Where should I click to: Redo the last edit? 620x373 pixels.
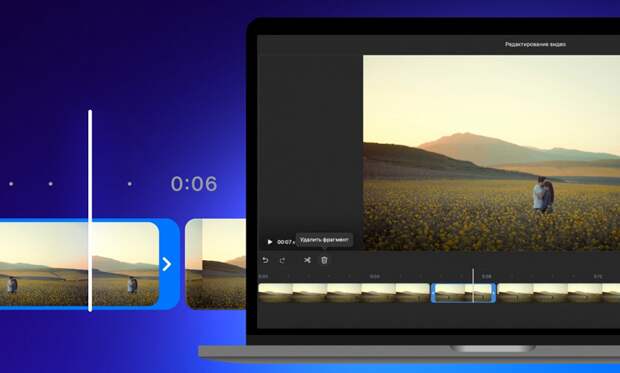(282, 260)
